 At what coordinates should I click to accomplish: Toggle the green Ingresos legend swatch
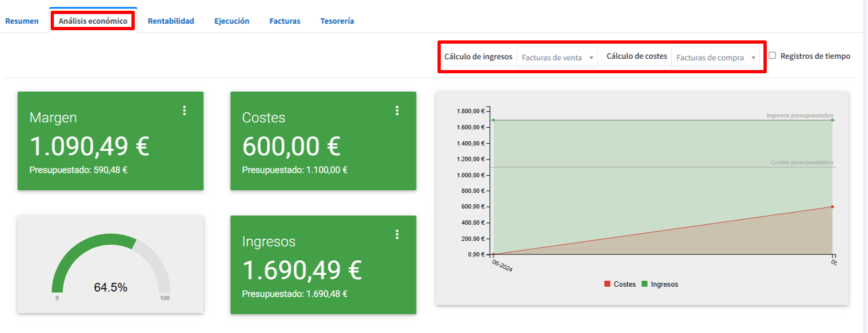644,284
